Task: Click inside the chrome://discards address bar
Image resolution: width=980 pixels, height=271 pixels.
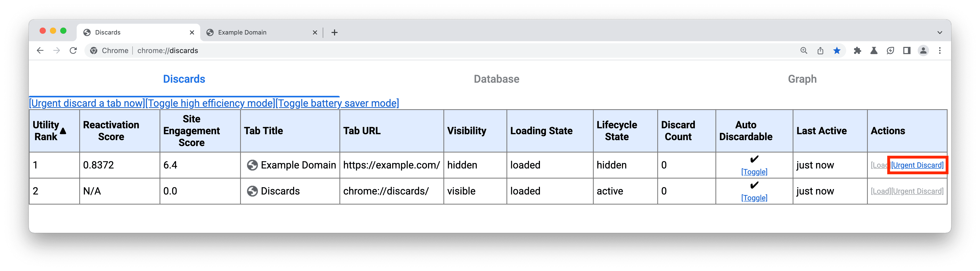Action: [x=167, y=50]
